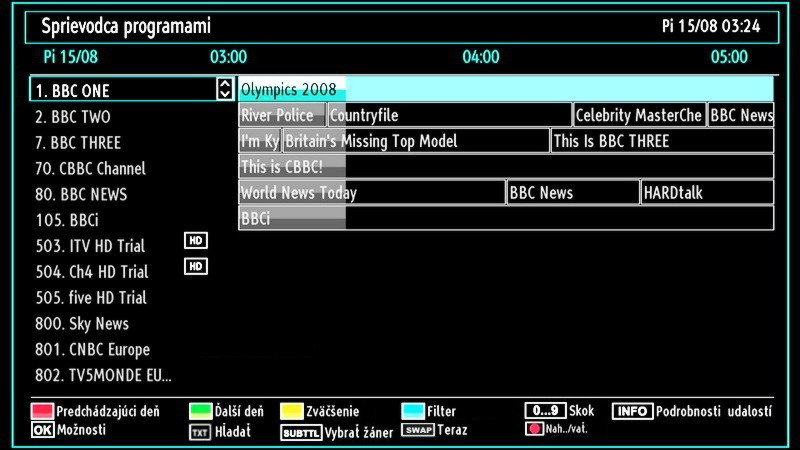Click the yellow Zväčšenie color key
The width and height of the screenshot is (800, 450).
point(292,411)
